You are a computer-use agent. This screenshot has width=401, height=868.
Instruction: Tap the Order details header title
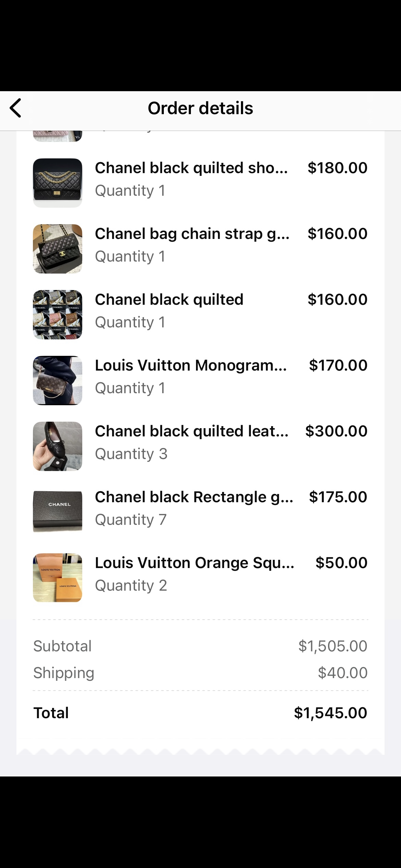[200, 108]
